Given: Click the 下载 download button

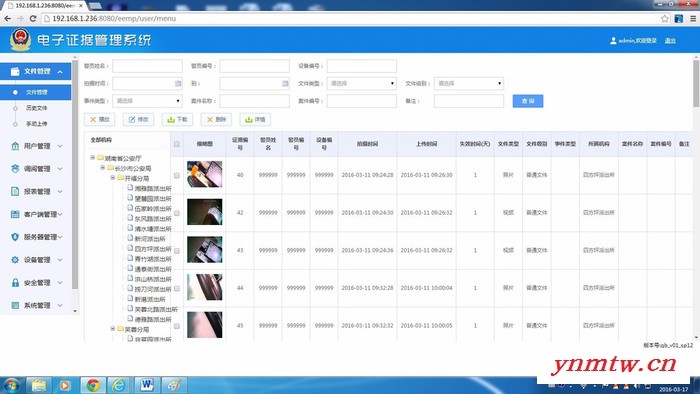Looking at the screenshot, I should click(x=177, y=120).
